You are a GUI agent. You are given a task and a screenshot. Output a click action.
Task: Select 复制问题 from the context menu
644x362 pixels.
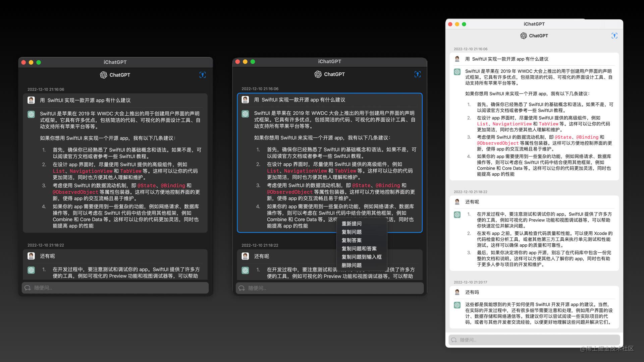(x=352, y=232)
